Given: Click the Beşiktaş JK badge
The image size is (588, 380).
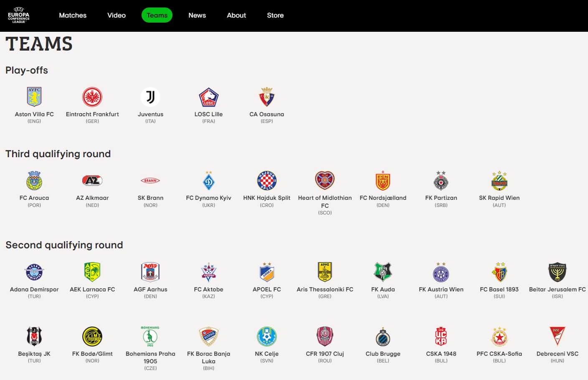Looking at the screenshot, I should (x=34, y=337).
